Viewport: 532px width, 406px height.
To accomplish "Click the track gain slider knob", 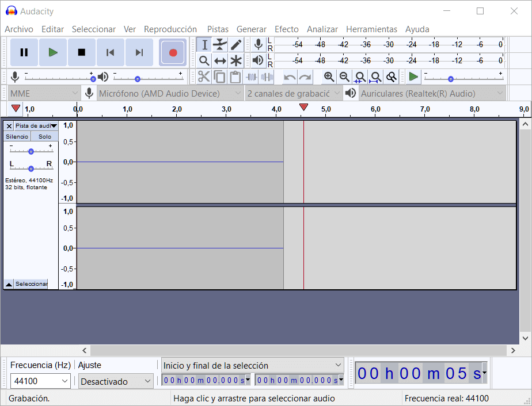I will coord(31,151).
